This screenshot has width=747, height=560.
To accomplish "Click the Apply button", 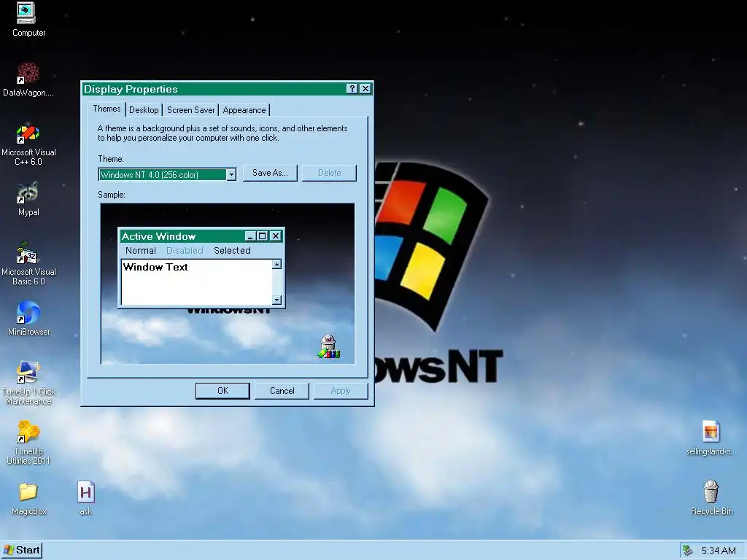I will tap(341, 391).
